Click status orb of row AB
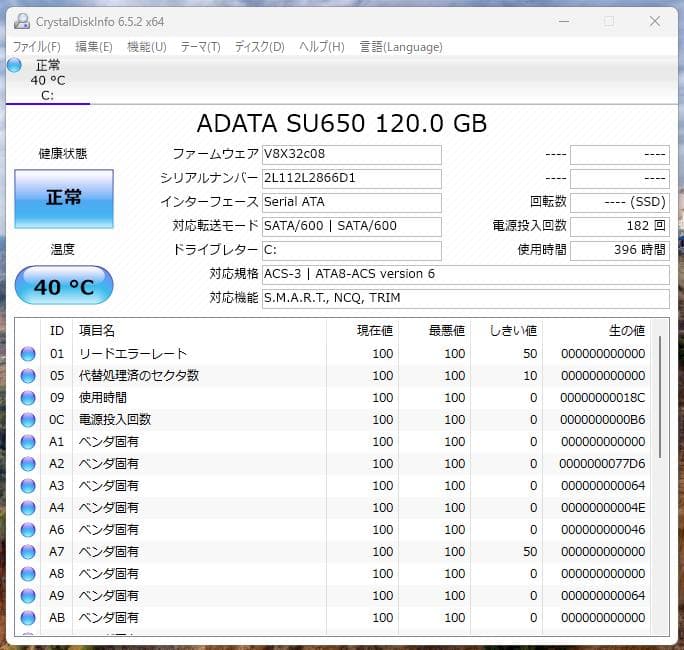This screenshot has width=684, height=650. click(x=28, y=618)
